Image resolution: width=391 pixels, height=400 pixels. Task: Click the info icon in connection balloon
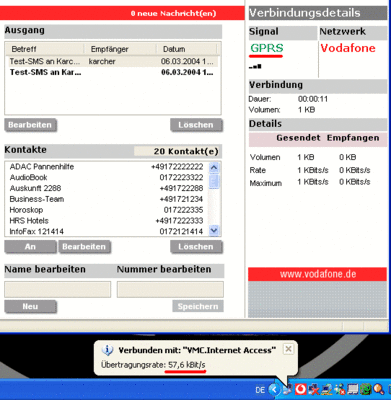point(107,350)
